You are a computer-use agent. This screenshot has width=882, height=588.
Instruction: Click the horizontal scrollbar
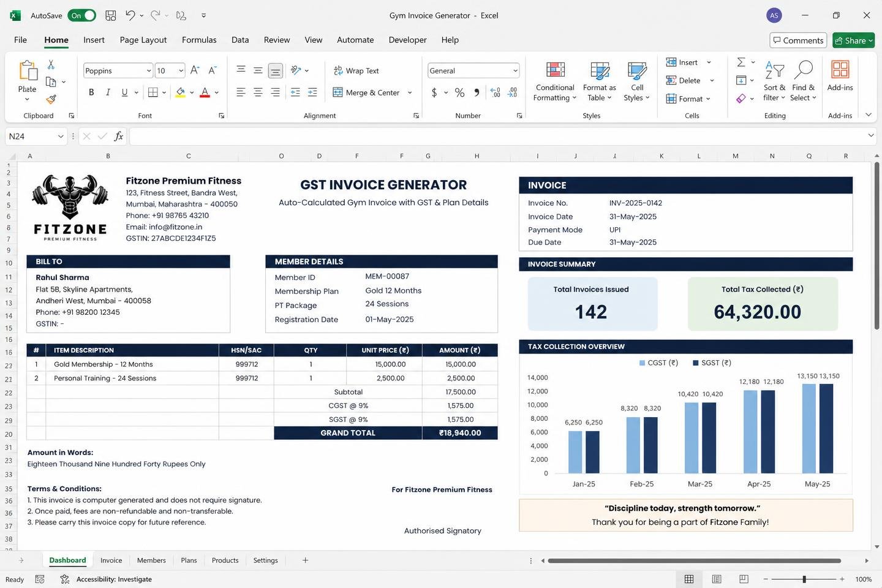click(x=694, y=560)
